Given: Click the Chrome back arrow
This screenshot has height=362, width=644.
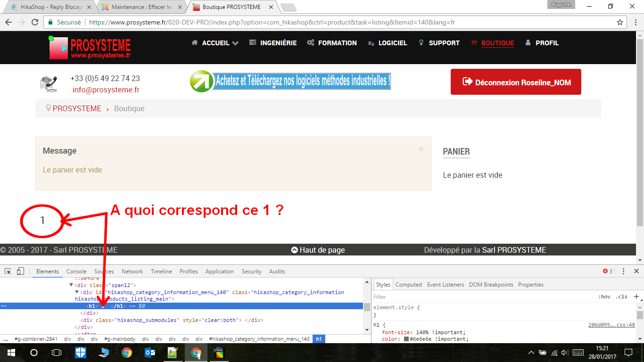Looking at the screenshot, I should coord(9,22).
